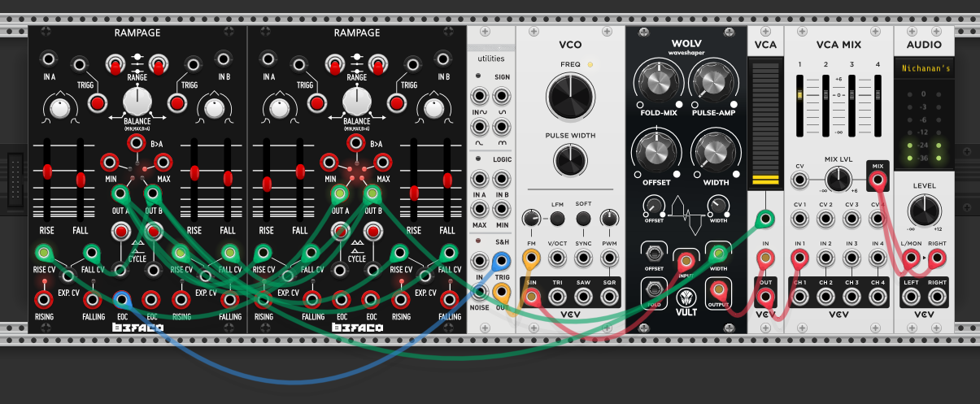The height and width of the screenshot is (404, 980).
Task: Click the MIX LVL knob on VCA MIX
Action: point(839,180)
